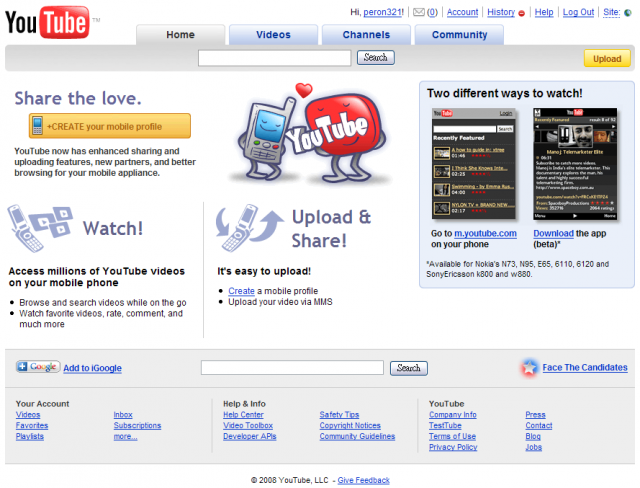This screenshot has height=488, width=640.
Task: Open Videos under Your Account
Action: (28, 415)
